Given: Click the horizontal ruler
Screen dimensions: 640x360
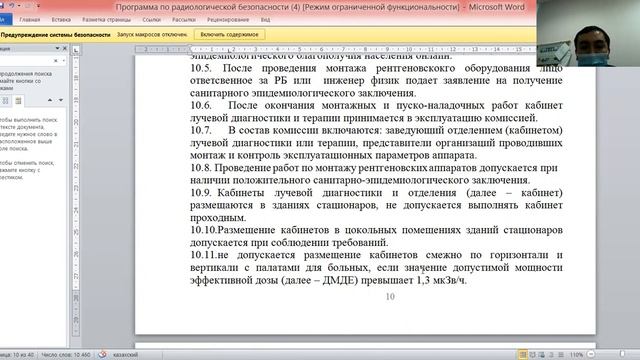Looking at the screenshot, I should [336, 49].
